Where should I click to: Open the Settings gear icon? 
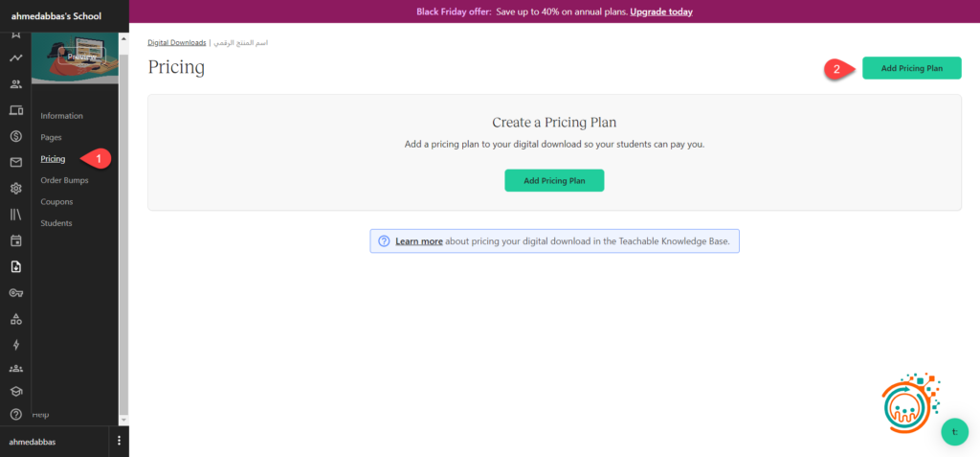[x=16, y=189]
